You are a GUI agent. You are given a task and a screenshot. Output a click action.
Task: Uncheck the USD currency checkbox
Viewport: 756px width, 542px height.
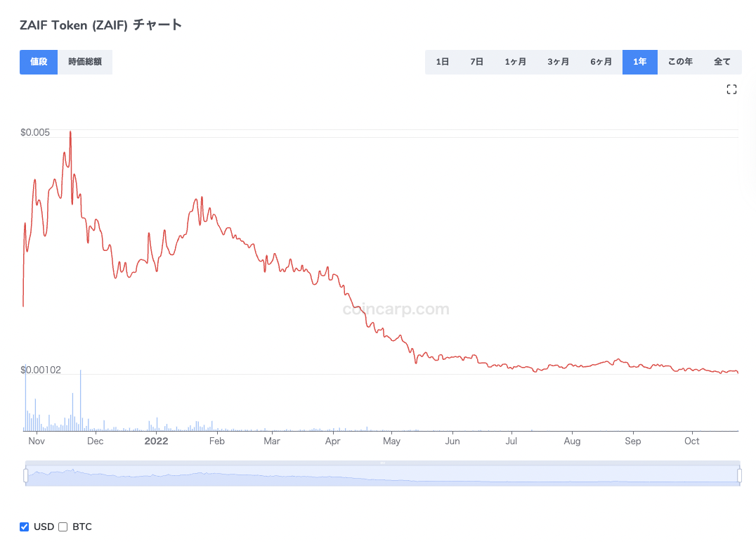coord(24,527)
